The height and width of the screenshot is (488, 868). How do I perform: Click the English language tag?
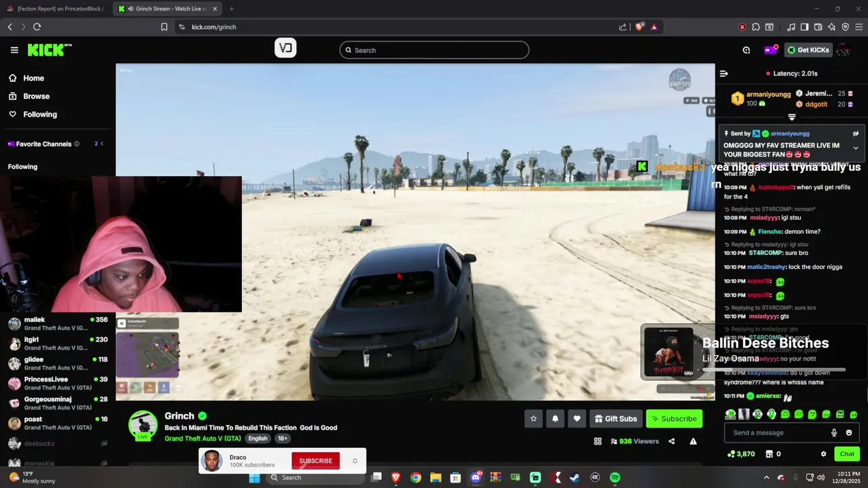pyautogui.click(x=258, y=439)
